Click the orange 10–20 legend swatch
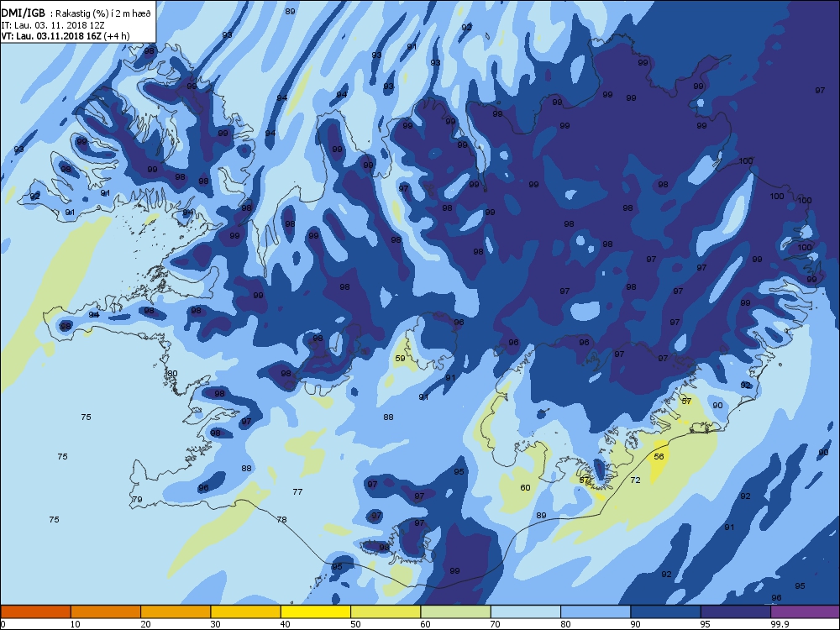The image size is (840, 630). [x=106, y=612]
